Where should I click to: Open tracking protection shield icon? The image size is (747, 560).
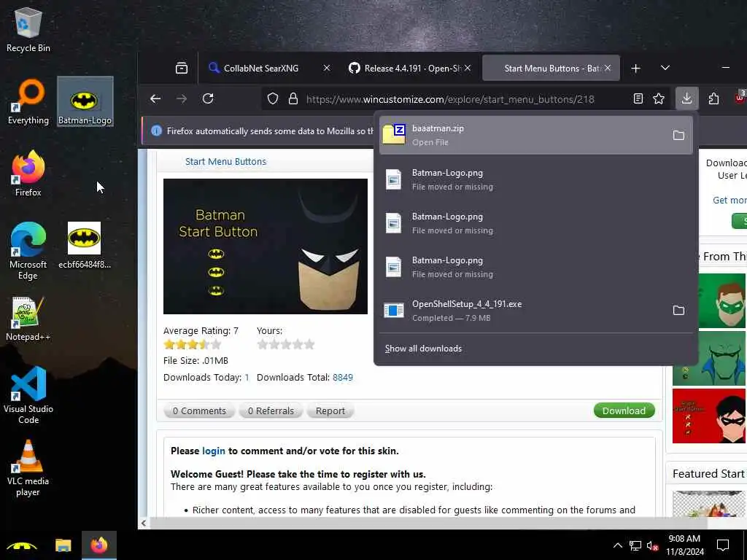pos(273,98)
